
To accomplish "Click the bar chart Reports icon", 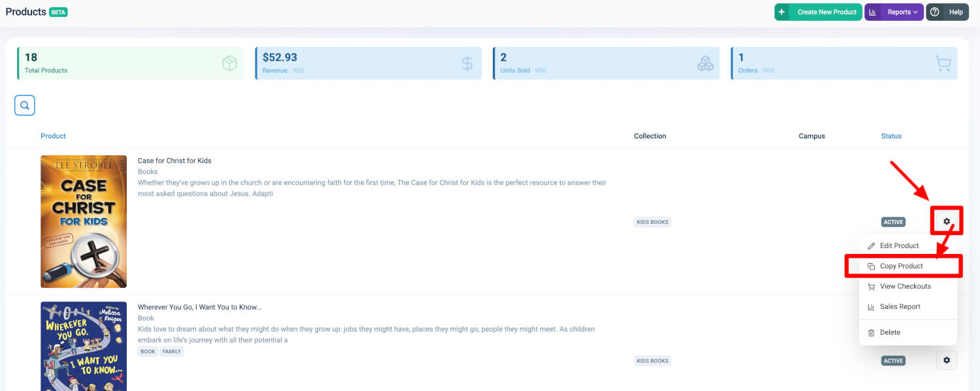I will [x=872, y=12].
